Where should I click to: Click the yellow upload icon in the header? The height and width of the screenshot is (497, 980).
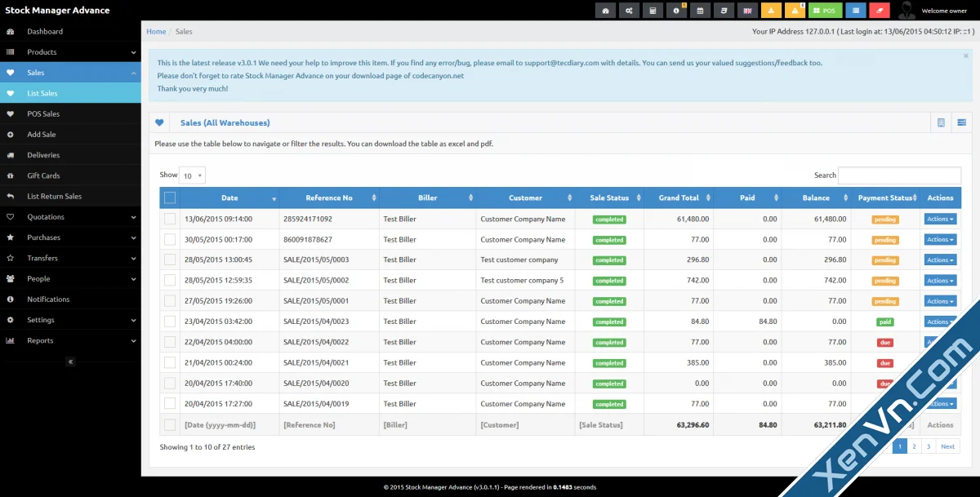[x=771, y=10]
